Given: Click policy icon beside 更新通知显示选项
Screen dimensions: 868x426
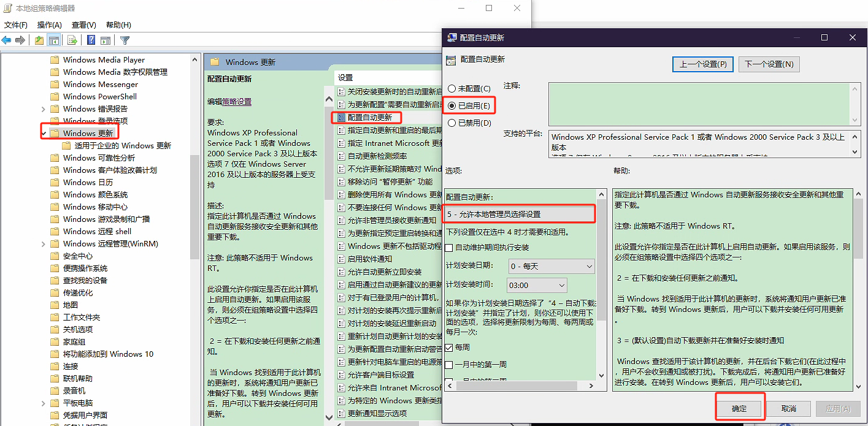Looking at the screenshot, I should click(x=342, y=413).
